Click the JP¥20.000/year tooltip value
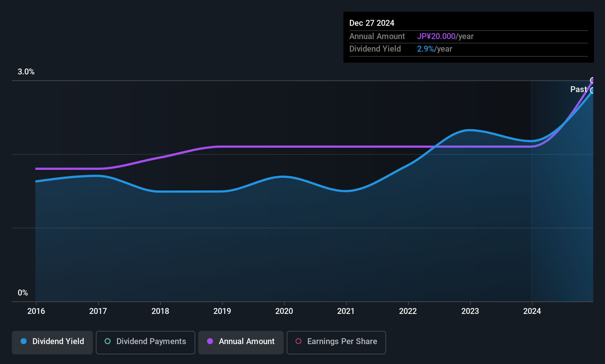 click(x=445, y=36)
